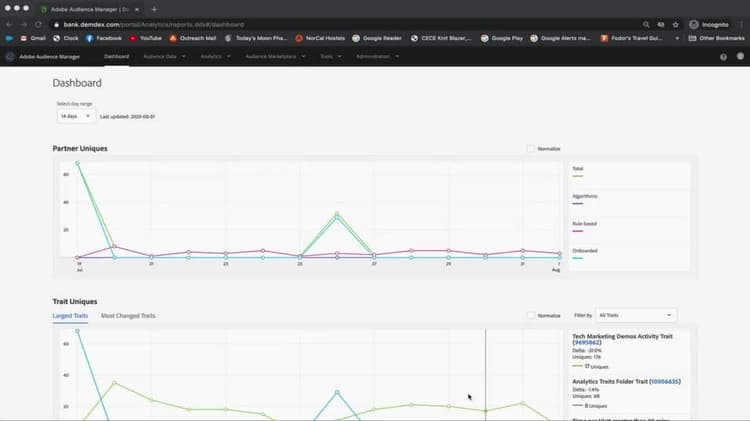
Task: Open the help question-mark icon in header
Action: (x=723, y=57)
